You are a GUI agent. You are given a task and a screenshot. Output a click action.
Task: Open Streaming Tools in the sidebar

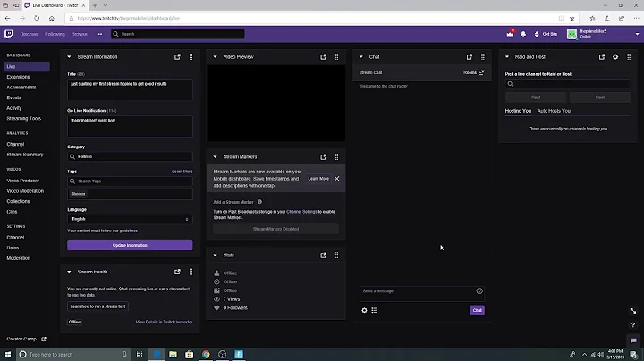(x=24, y=118)
